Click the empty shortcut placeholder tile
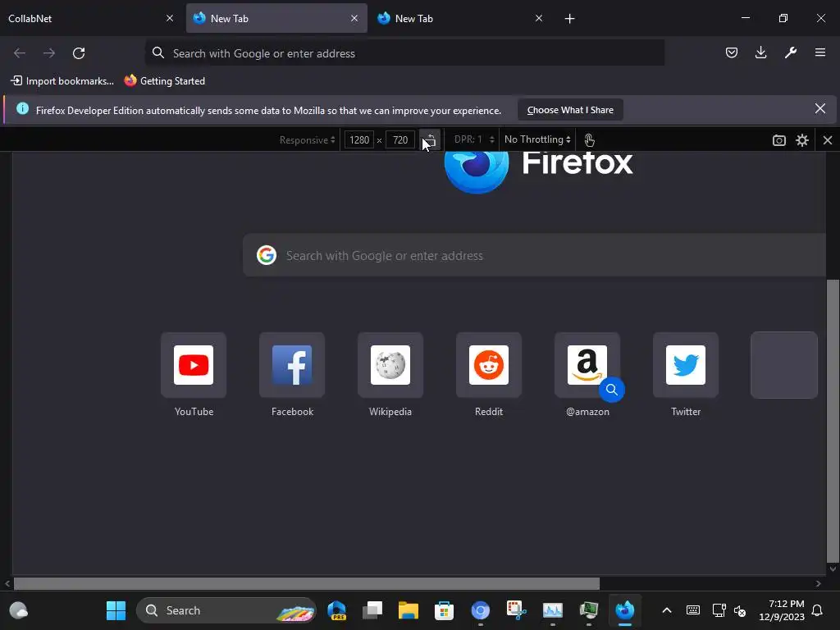This screenshot has height=630, width=840. pos(784,365)
